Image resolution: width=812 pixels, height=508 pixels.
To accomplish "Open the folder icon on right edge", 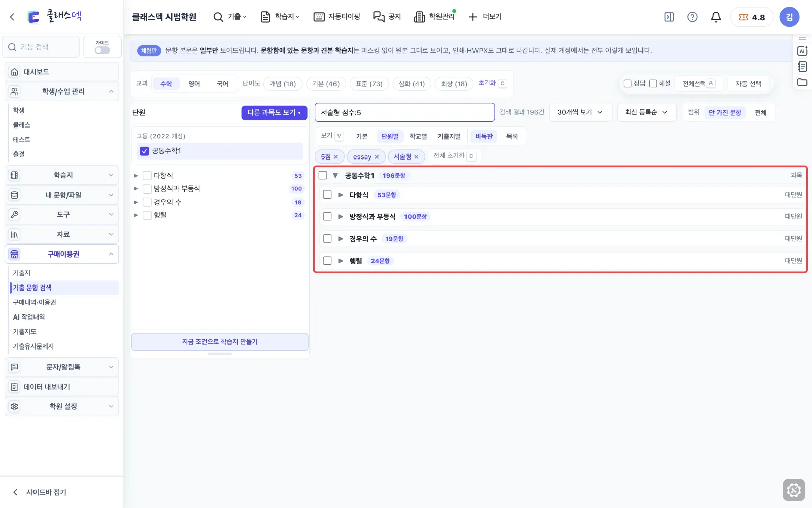I will pos(802,82).
